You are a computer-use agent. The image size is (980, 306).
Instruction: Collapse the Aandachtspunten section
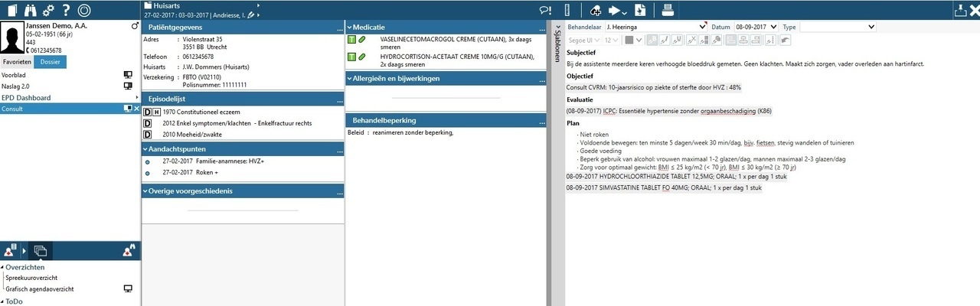145,149
